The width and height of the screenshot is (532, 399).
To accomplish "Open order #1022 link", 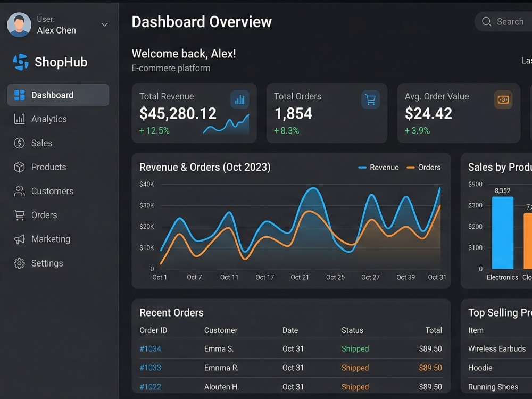I will [x=151, y=387].
